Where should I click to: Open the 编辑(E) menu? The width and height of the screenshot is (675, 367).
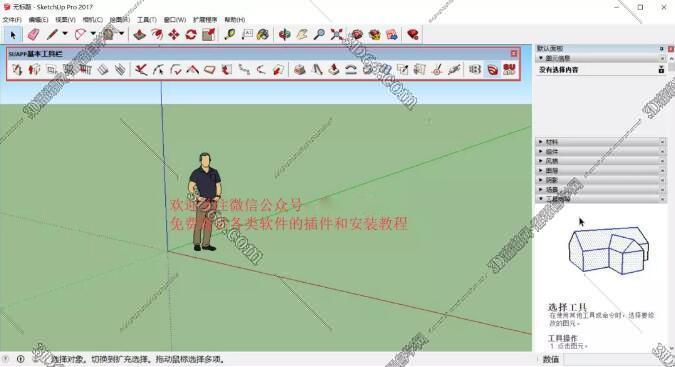tap(38, 20)
